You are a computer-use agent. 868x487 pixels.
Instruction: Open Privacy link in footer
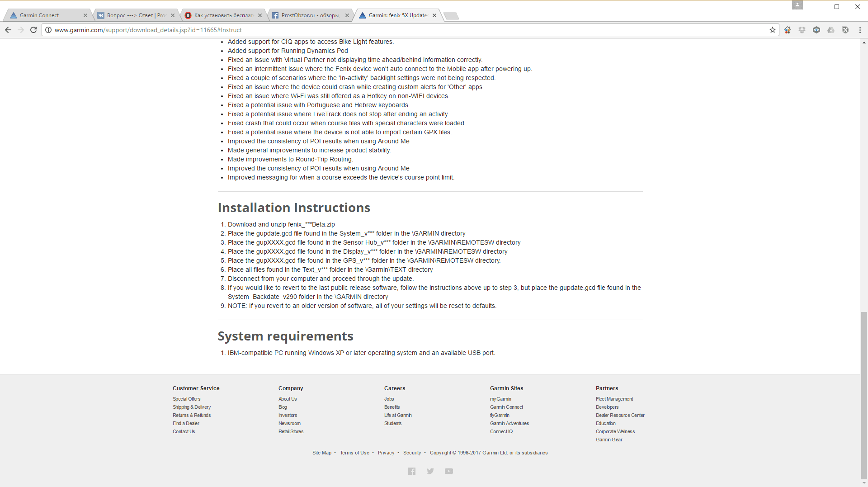pos(386,453)
